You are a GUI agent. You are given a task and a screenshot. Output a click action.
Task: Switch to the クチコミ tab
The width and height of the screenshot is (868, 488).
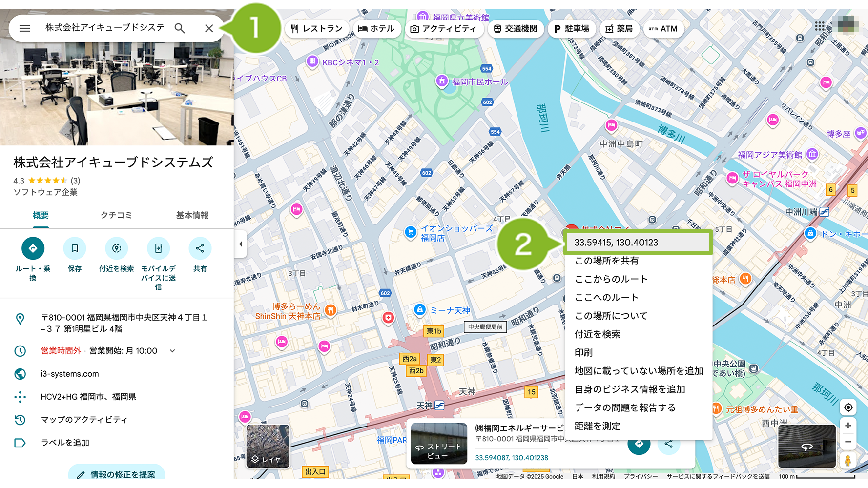tap(116, 215)
